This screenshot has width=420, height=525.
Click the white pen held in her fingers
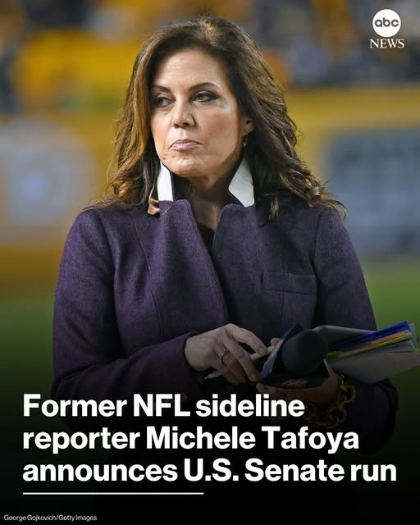pos(240,363)
